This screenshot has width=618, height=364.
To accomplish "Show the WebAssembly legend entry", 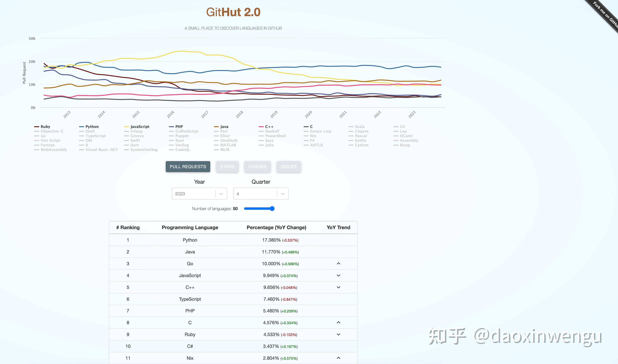I will click(51, 150).
